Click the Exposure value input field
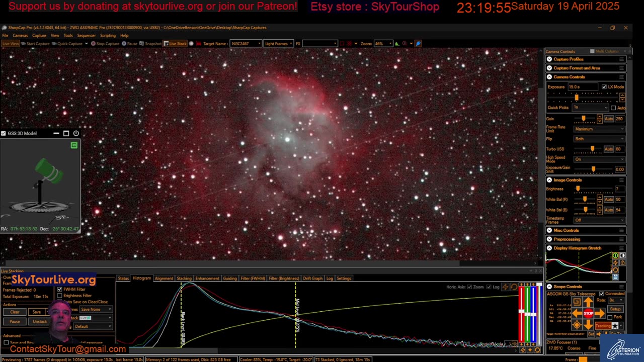Image resolution: width=644 pixels, height=362 pixels. click(582, 87)
